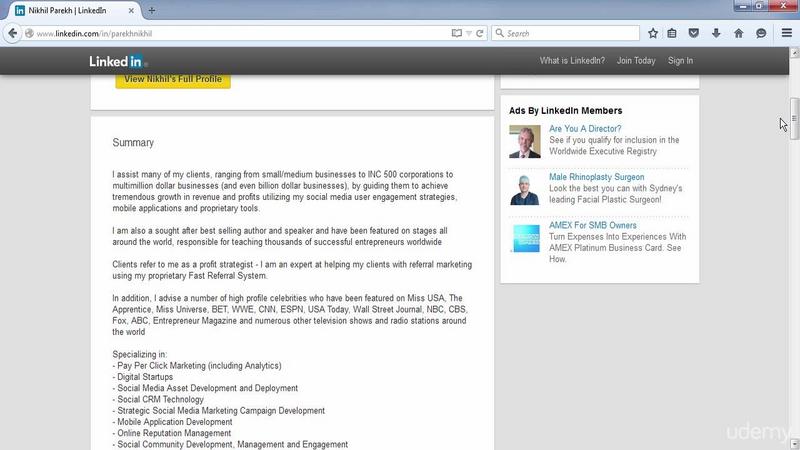Click Social Media Asset Development and Deployment line
The height and width of the screenshot is (450, 800).
pyautogui.click(x=205, y=388)
